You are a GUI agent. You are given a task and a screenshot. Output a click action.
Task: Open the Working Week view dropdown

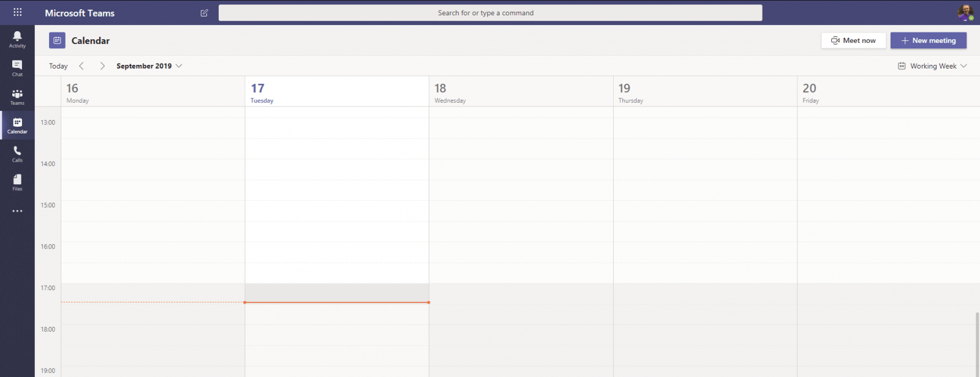point(932,66)
